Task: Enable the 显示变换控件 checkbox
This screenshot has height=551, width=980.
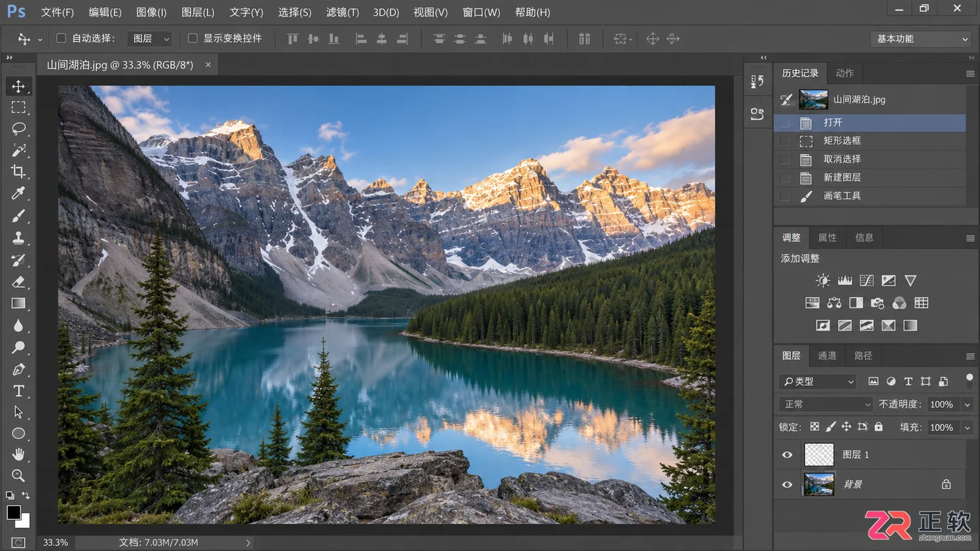Action: (193, 39)
